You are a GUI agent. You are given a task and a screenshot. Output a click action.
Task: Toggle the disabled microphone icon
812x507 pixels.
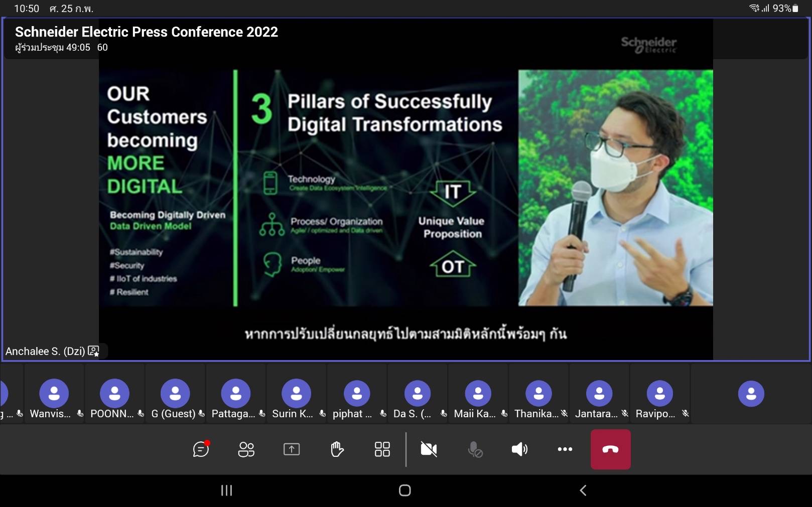[475, 449]
